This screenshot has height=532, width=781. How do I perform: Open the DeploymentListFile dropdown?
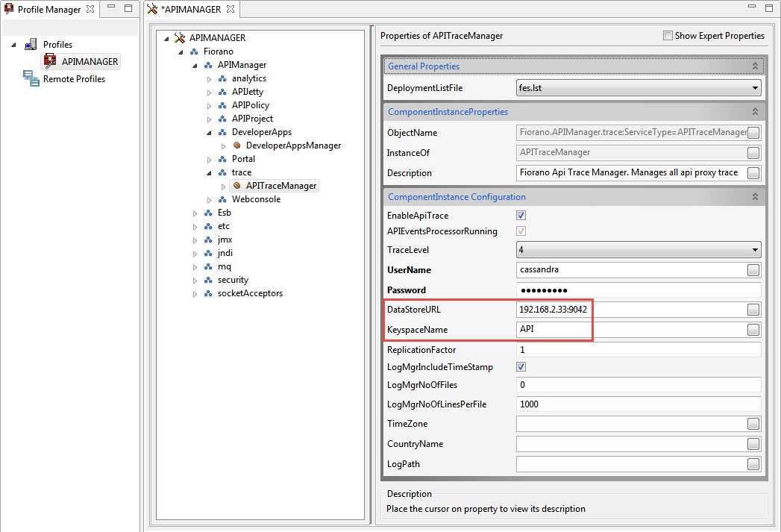[x=755, y=88]
